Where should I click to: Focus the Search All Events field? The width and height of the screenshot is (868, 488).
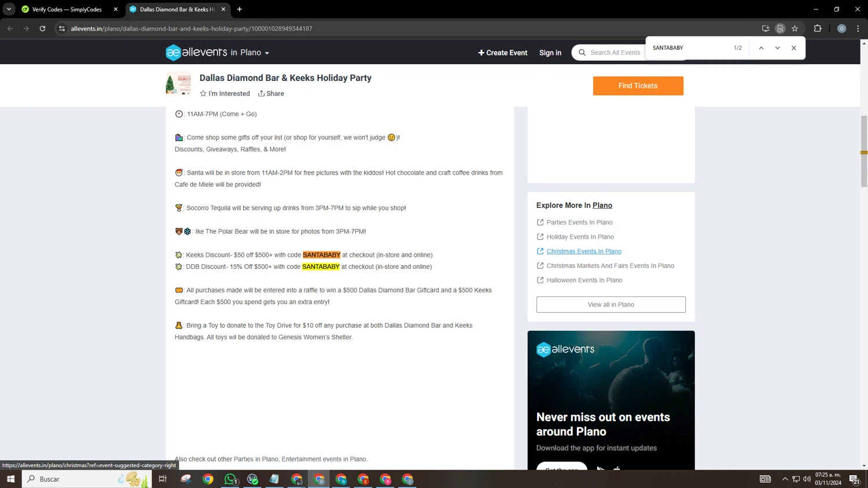(615, 53)
